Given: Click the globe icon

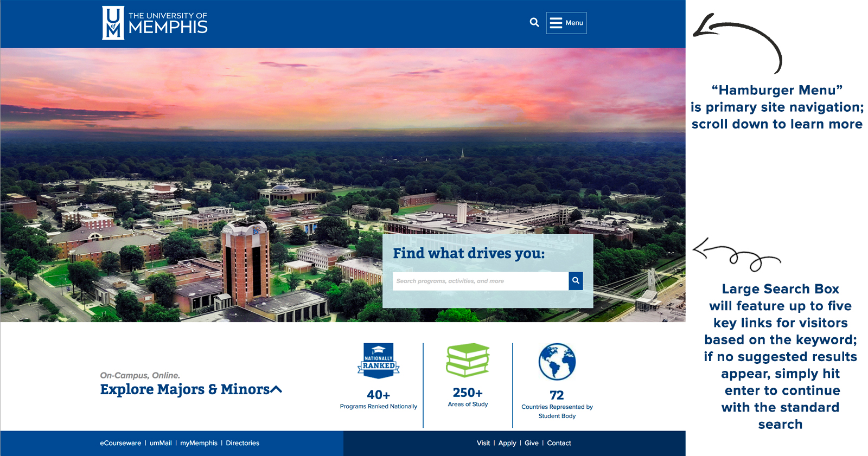Looking at the screenshot, I should pyautogui.click(x=557, y=362).
